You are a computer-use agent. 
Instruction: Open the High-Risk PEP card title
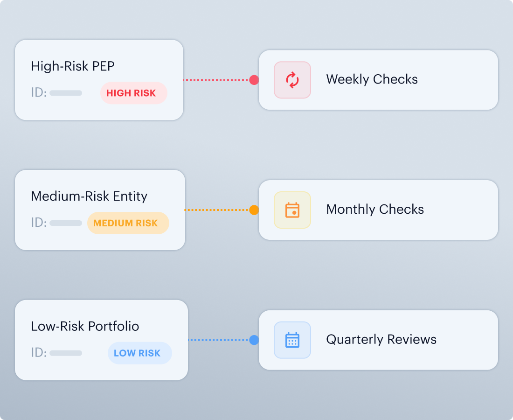pyautogui.click(x=73, y=66)
